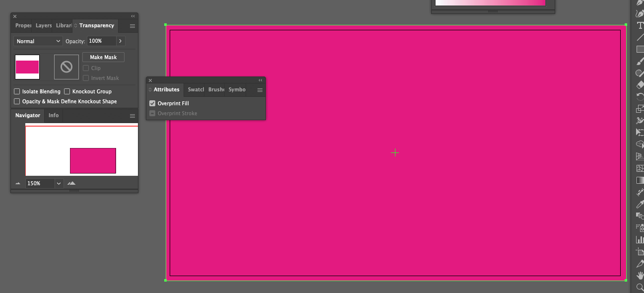The height and width of the screenshot is (293, 644).
Task: Select the Gradient tool
Action: pyautogui.click(x=640, y=180)
